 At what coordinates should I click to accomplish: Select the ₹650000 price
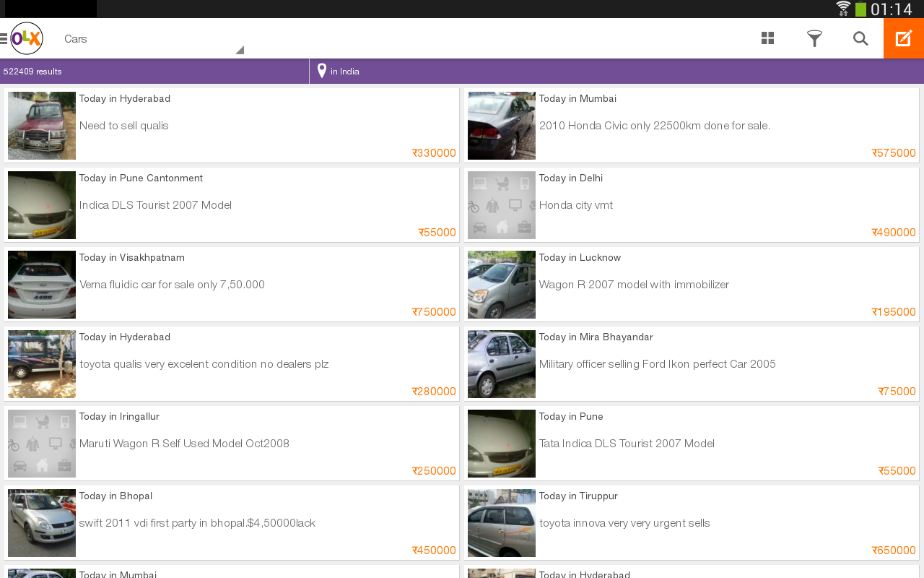[x=894, y=551]
